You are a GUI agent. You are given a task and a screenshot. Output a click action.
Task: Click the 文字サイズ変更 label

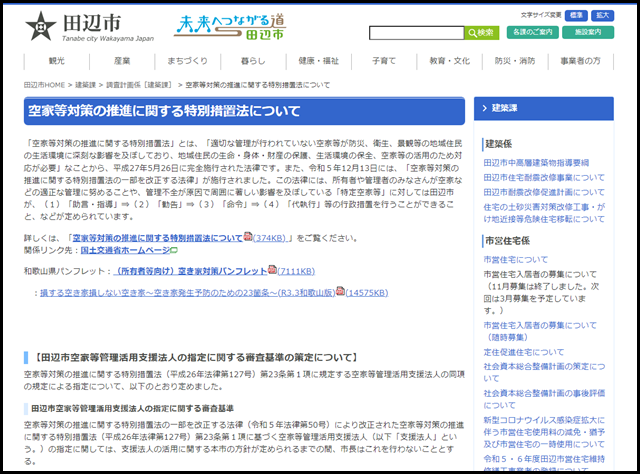(x=541, y=15)
